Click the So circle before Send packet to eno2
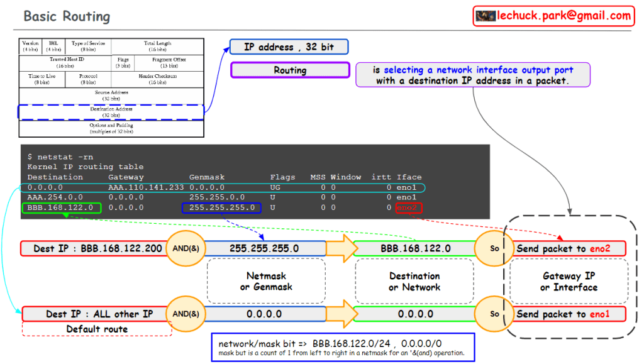 tap(494, 248)
